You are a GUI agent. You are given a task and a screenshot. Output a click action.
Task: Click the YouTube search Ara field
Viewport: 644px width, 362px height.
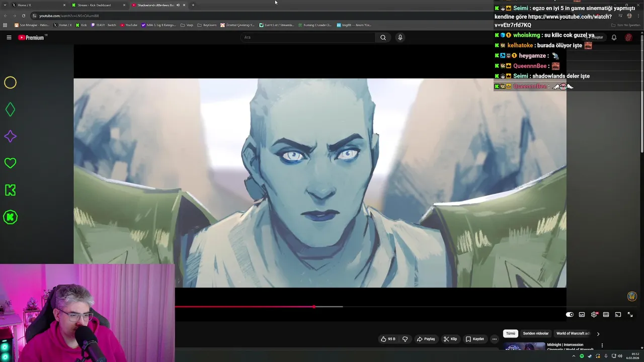point(308,37)
